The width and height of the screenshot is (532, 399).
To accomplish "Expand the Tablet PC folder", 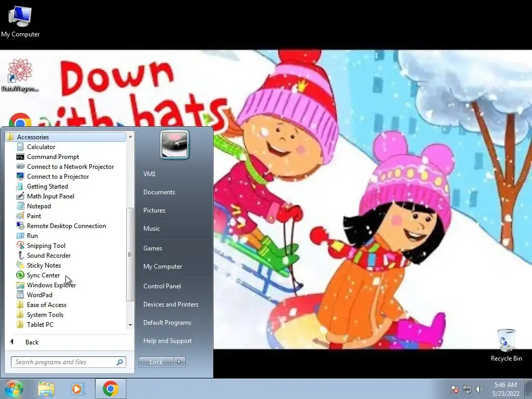I will pos(39,324).
